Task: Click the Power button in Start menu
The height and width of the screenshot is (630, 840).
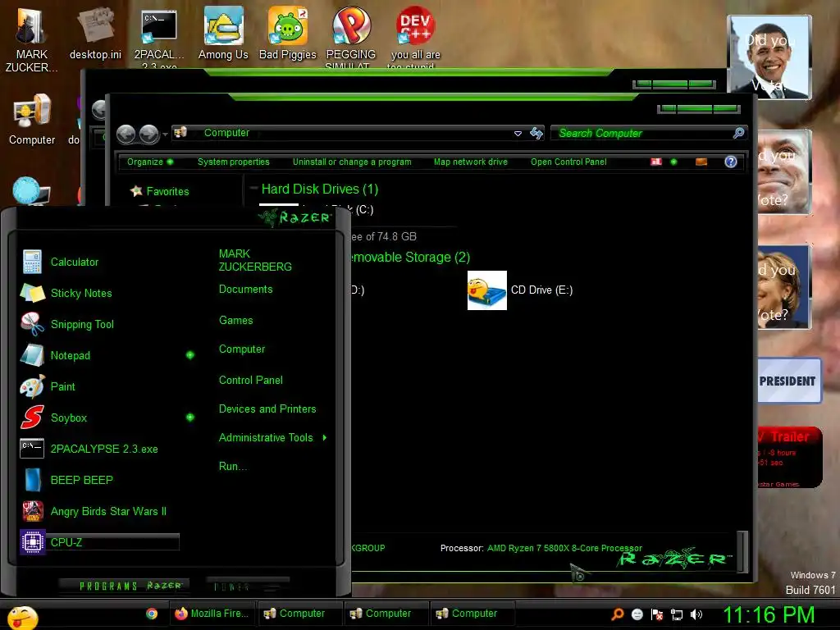Action: [248, 586]
